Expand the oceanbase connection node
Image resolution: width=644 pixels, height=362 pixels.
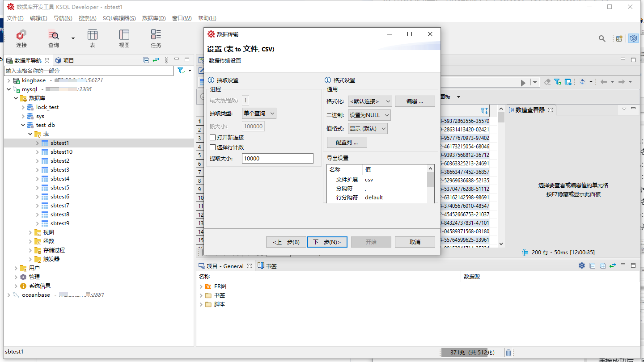[9, 295]
